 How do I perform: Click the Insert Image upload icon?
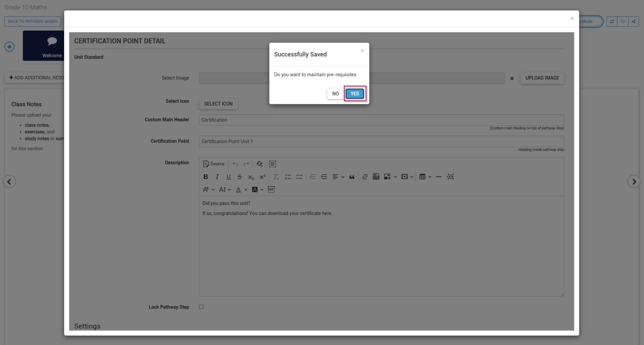[387, 177]
